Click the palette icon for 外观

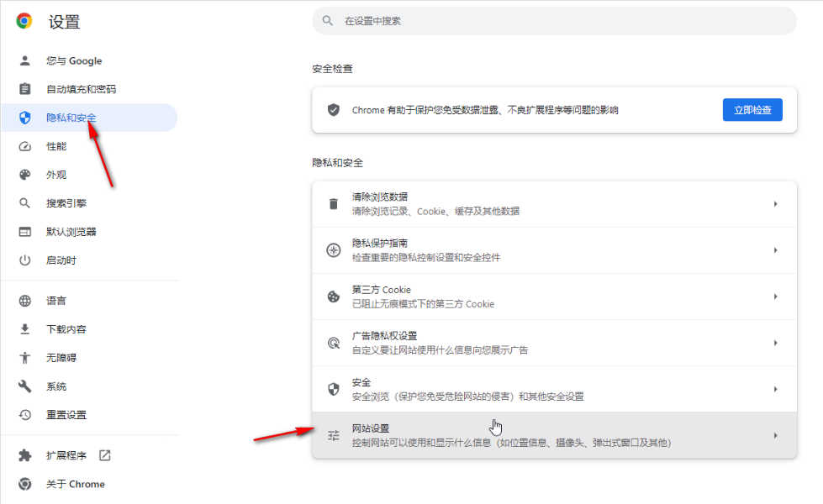tap(24, 175)
